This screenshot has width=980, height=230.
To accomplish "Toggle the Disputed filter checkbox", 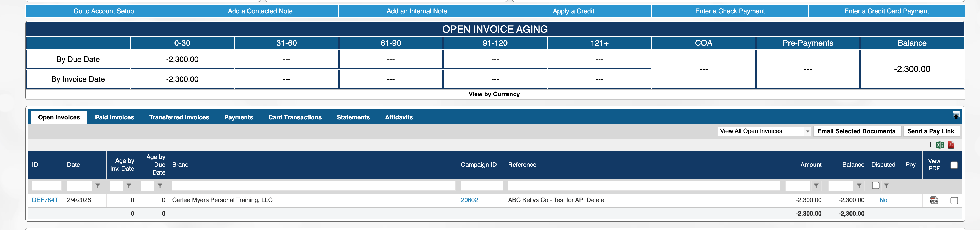I will pos(875,186).
